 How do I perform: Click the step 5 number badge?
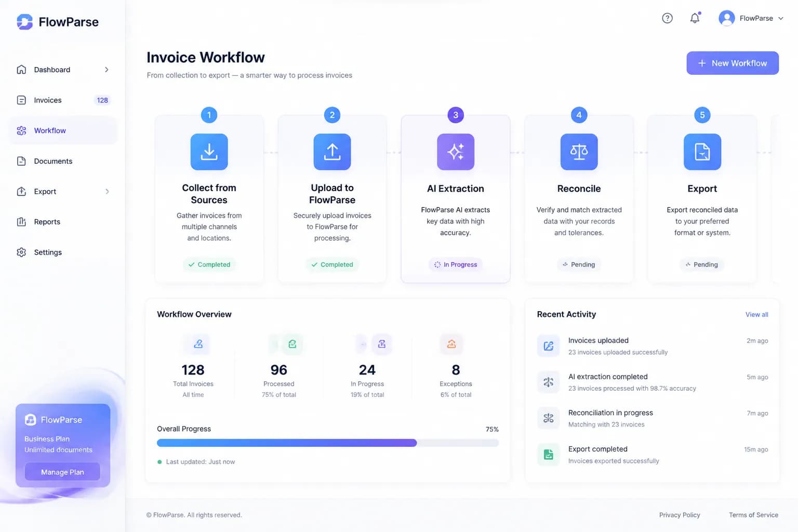point(702,115)
